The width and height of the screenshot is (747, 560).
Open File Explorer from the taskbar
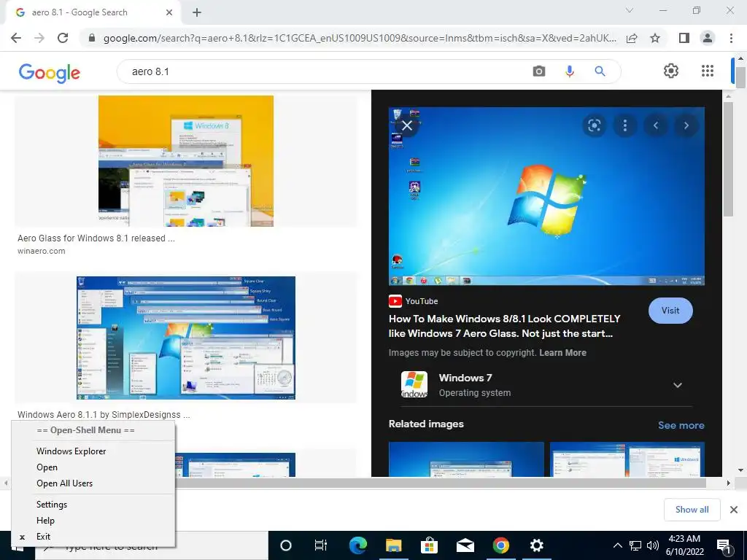click(x=393, y=545)
